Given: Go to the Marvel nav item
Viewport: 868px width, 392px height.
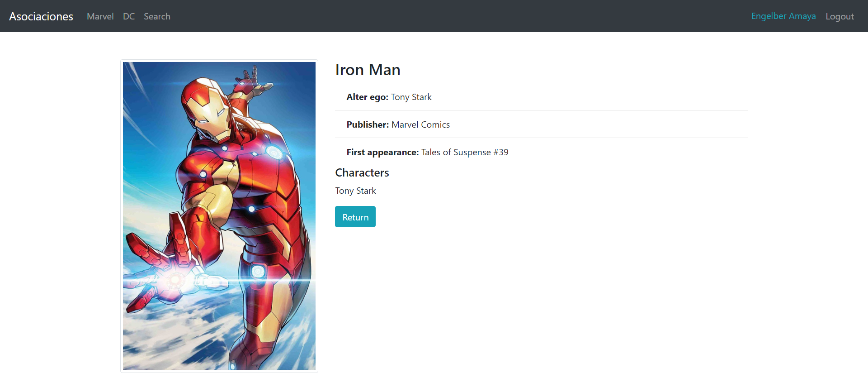Looking at the screenshot, I should pos(100,16).
